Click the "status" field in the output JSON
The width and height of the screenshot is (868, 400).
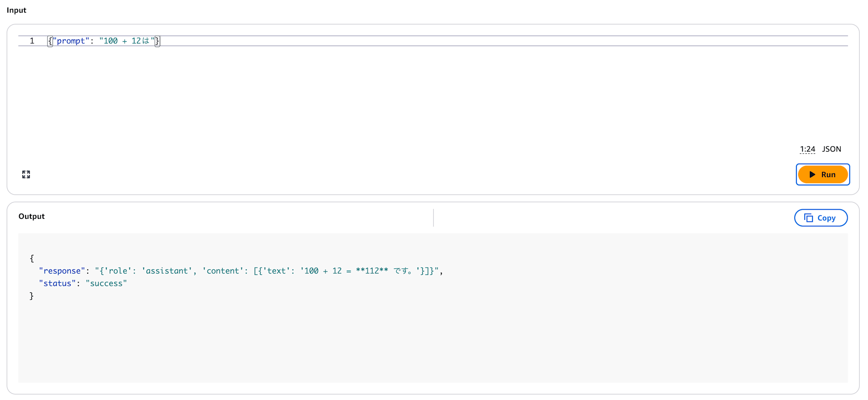57,283
